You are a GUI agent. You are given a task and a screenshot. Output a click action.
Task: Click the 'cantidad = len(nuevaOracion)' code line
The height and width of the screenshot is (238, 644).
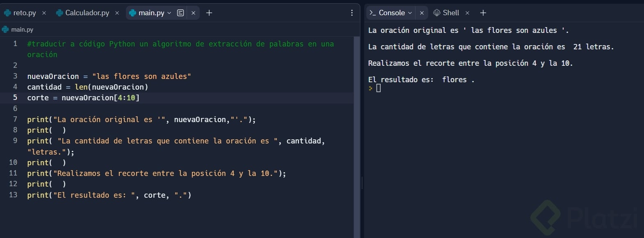pos(88,87)
